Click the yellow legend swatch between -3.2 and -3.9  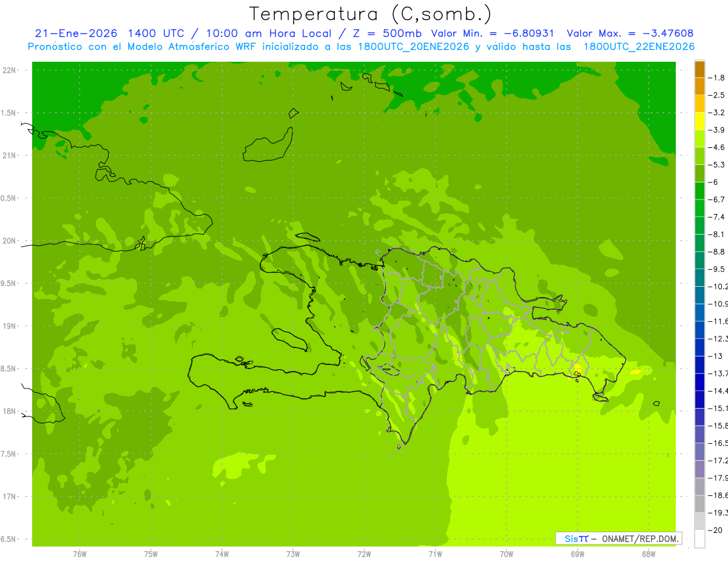[699, 121]
